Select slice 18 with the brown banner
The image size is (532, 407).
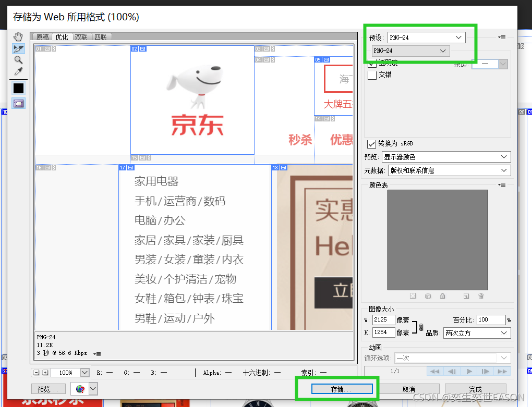click(x=312, y=248)
